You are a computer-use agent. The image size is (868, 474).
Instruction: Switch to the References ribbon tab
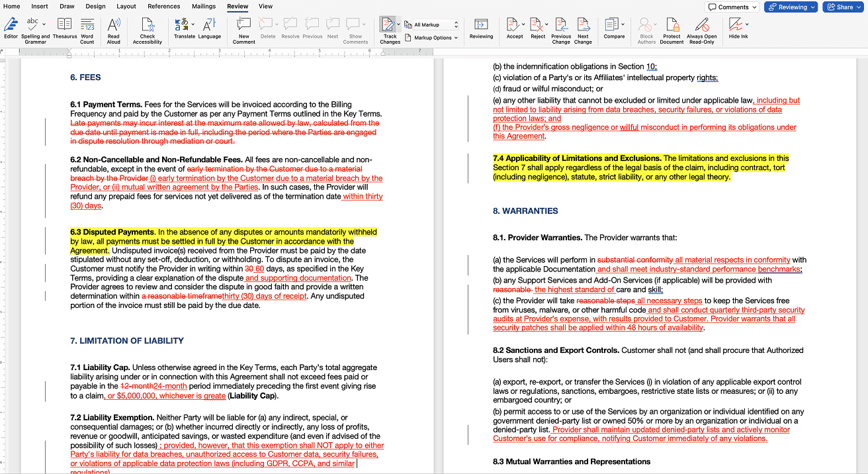point(163,7)
